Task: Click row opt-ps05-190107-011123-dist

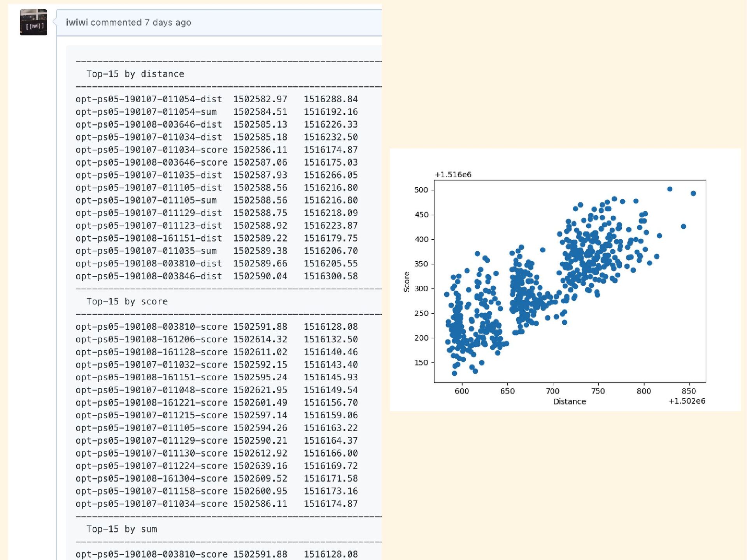Action: point(217,226)
